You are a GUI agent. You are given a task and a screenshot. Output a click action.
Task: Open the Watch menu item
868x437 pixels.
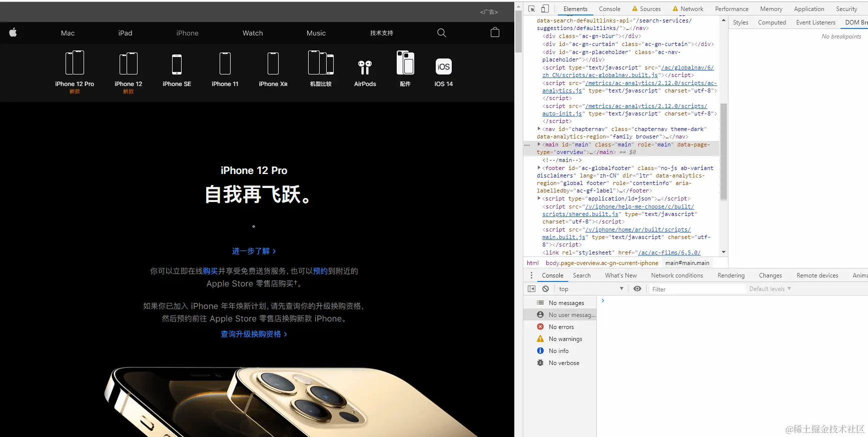click(253, 33)
